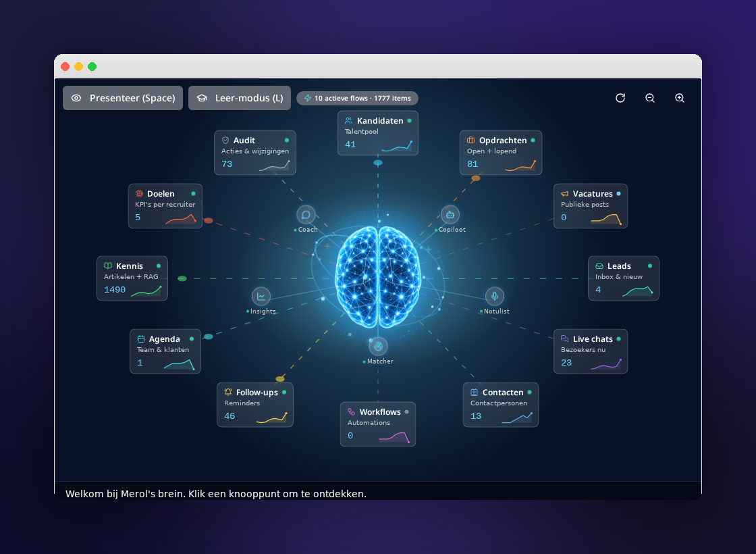The height and width of the screenshot is (554, 756).
Task: Open the Kandidaten Talentpool card title
Action: pyautogui.click(x=380, y=121)
